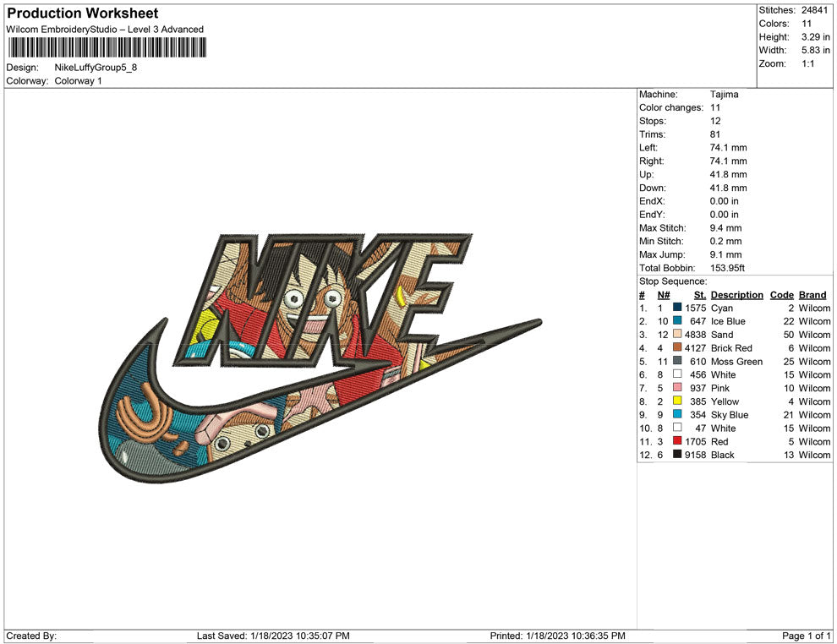Screen dimensions: 837x644
Task: Click the 'Ice Blue' description
Action: pyautogui.click(x=728, y=321)
